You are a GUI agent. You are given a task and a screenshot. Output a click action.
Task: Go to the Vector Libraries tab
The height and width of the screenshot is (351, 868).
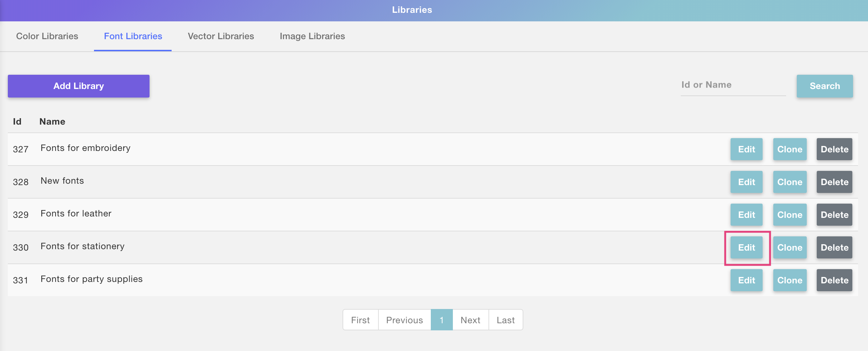[221, 36]
